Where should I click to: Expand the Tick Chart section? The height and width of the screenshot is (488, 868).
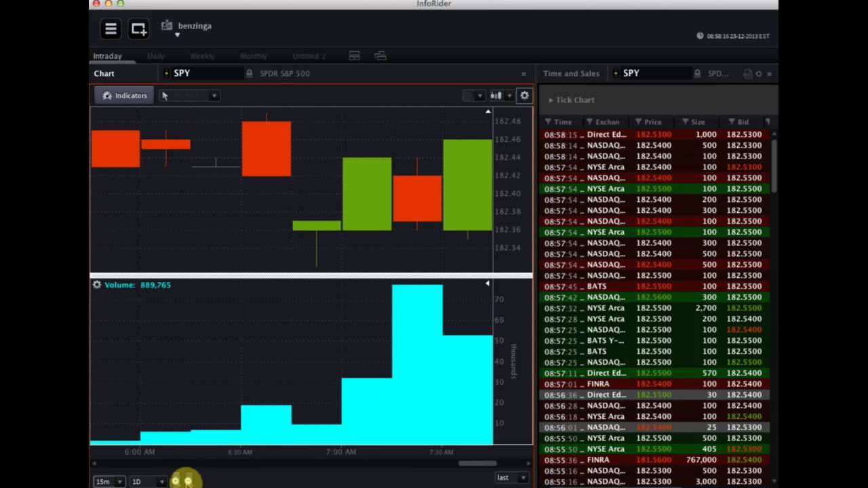(571, 100)
